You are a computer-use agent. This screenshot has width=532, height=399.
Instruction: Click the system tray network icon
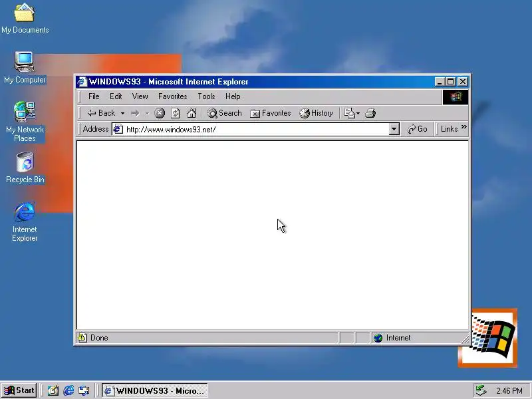pyautogui.click(x=481, y=390)
